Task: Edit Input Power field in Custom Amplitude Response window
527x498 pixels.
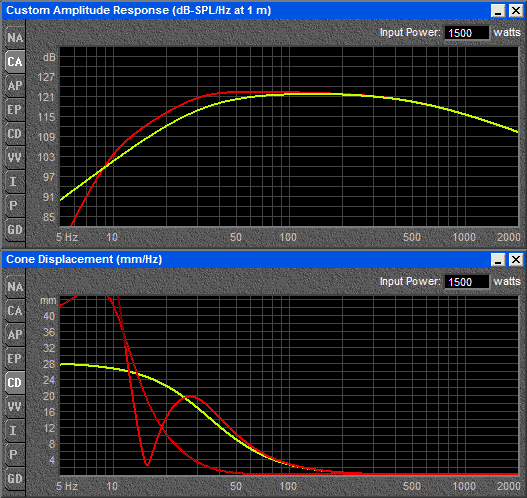Action: (467, 33)
